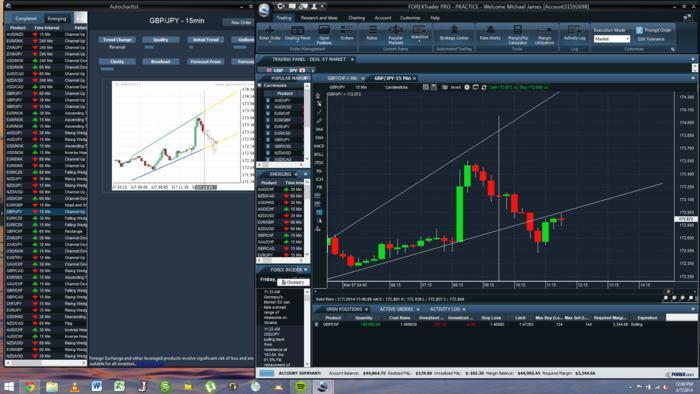Viewport: 700px width, 394px height.
Task: Open the GBP/JPY chart symbol dropdown
Action: pos(338,87)
